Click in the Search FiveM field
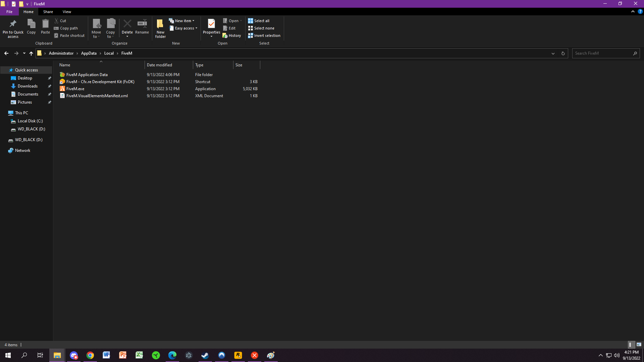This screenshot has width=644, height=362. (602, 53)
